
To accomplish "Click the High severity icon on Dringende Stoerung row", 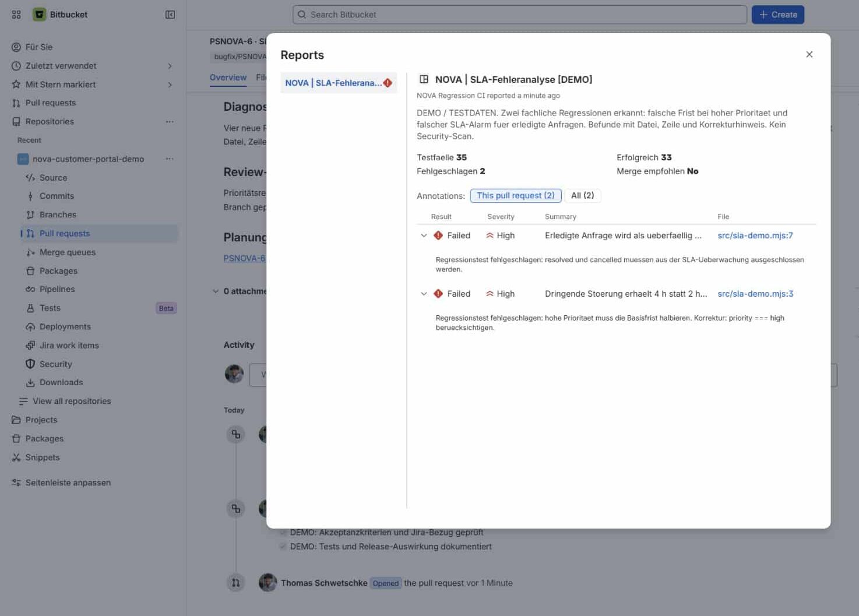I will [x=490, y=294].
